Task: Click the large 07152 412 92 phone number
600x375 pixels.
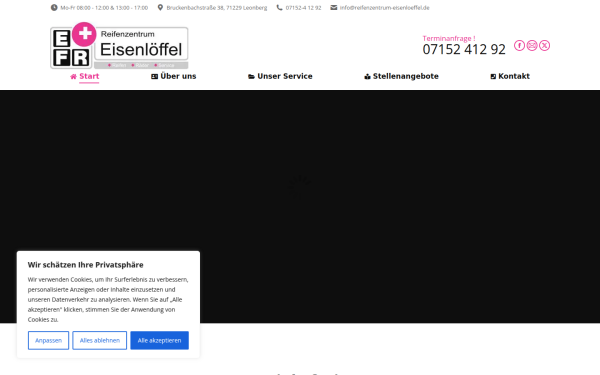Action: [x=464, y=49]
